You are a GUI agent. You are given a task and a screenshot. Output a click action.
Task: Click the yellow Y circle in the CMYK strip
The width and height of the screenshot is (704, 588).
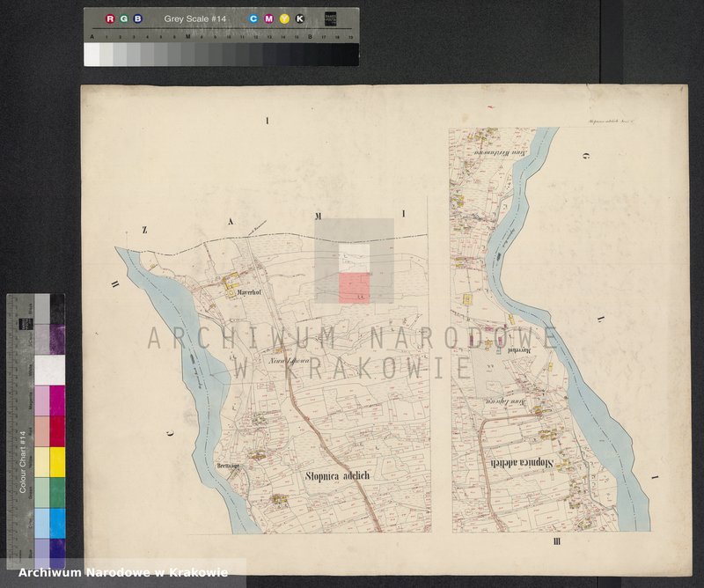pos(284,18)
